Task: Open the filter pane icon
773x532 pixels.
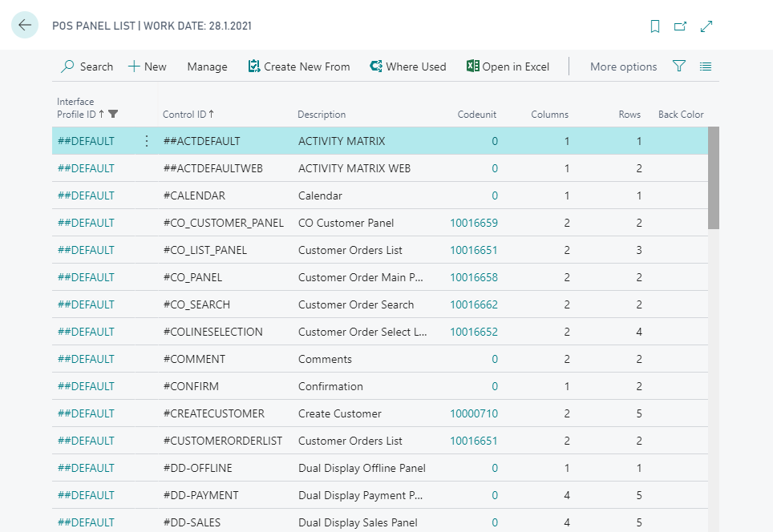Action: [x=679, y=66]
